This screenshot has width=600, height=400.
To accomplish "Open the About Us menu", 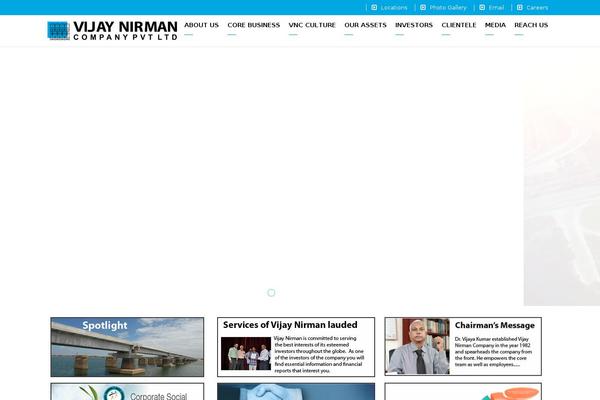I will [x=201, y=25].
